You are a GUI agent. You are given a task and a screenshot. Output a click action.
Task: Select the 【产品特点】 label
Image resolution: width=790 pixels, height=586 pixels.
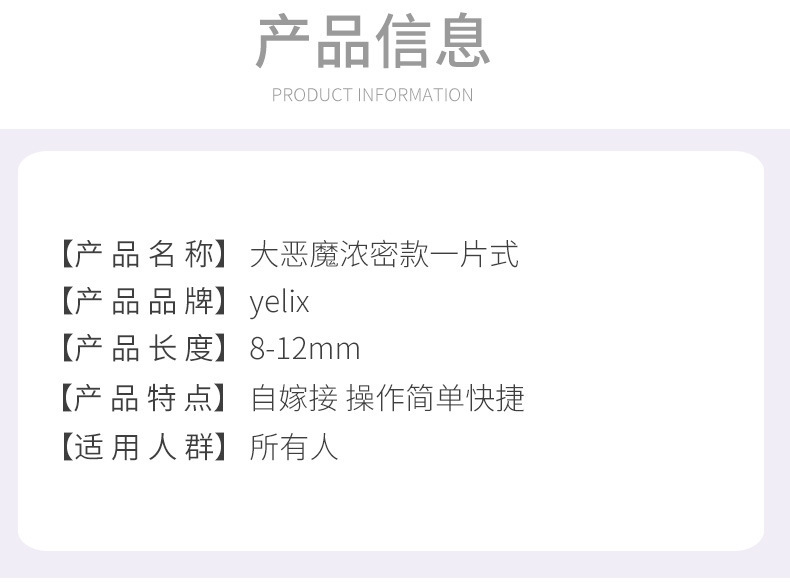(140, 398)
